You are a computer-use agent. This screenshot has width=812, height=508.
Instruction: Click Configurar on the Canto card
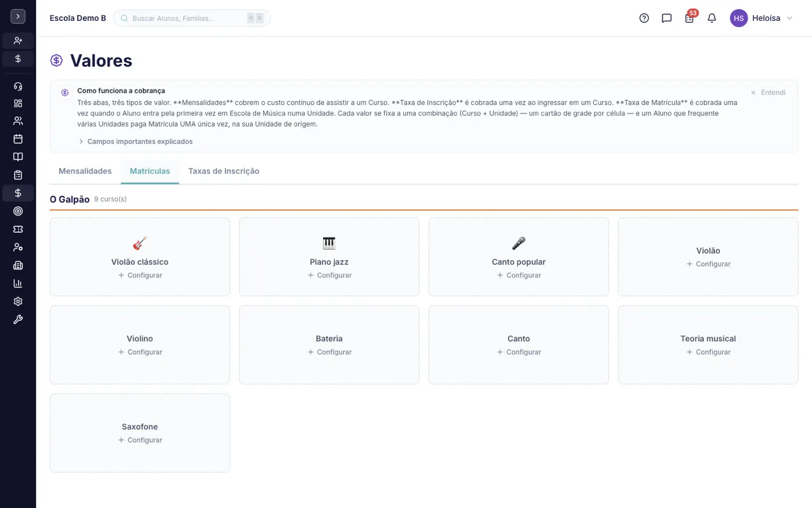click(x=519, y=352)
